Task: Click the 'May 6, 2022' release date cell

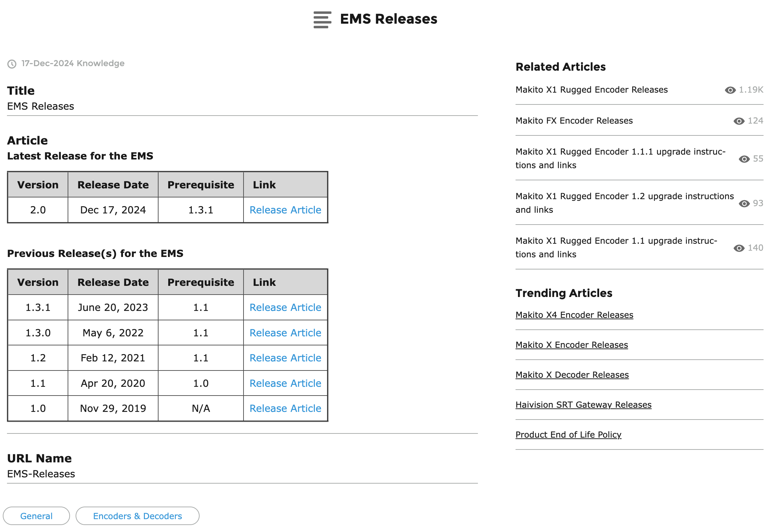Action: tap(113, 333)
